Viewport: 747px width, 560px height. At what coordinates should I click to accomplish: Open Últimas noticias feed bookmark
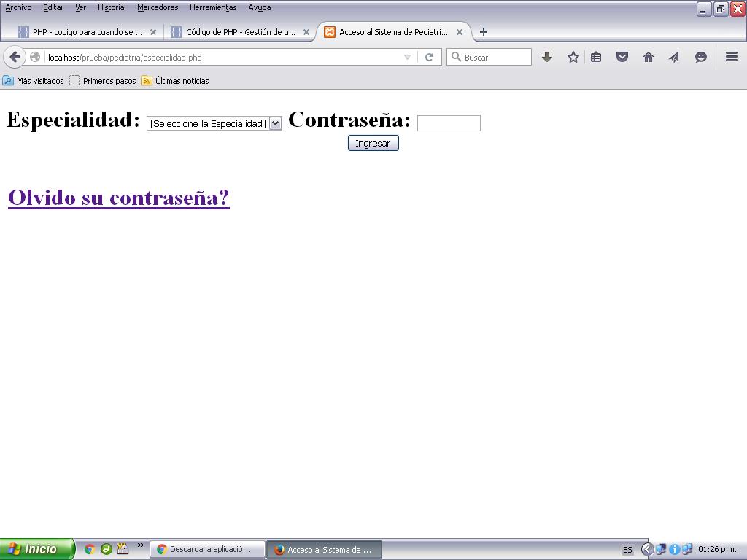tap(175, 80)
